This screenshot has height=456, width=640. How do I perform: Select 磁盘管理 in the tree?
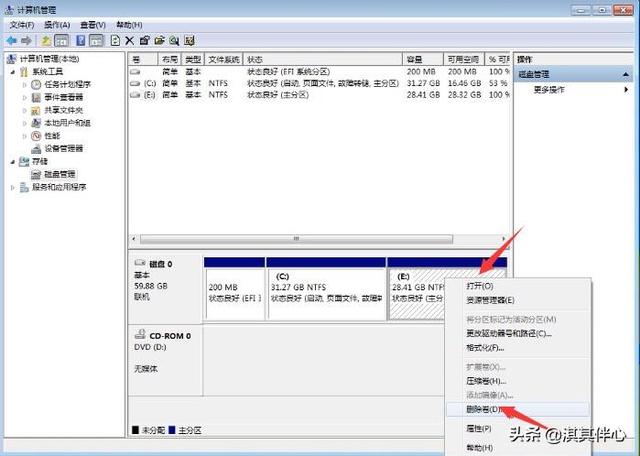(x=60, y=174)
